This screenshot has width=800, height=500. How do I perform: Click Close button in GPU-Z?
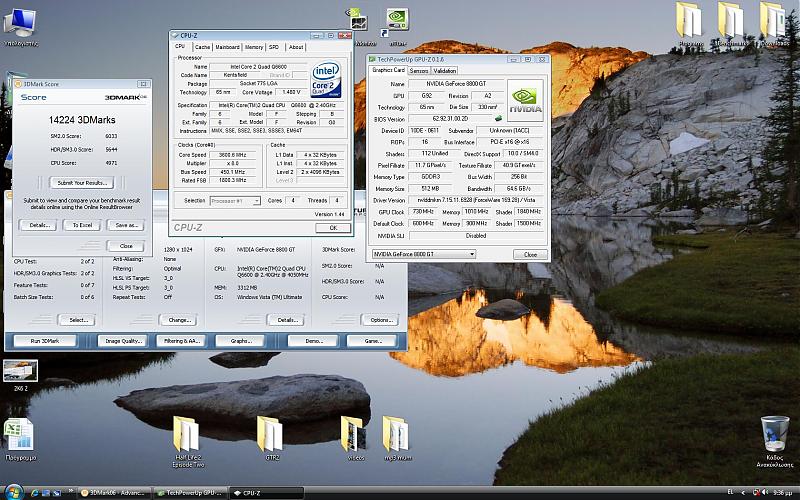(x=530, y=254)
